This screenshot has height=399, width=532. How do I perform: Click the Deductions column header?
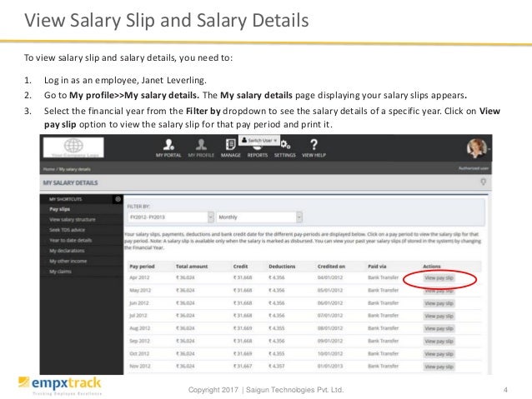(x=282, y=267)
